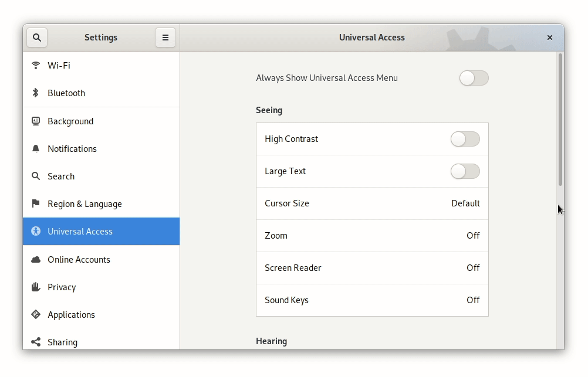Click the Background monitor icon

coord(36,121)
